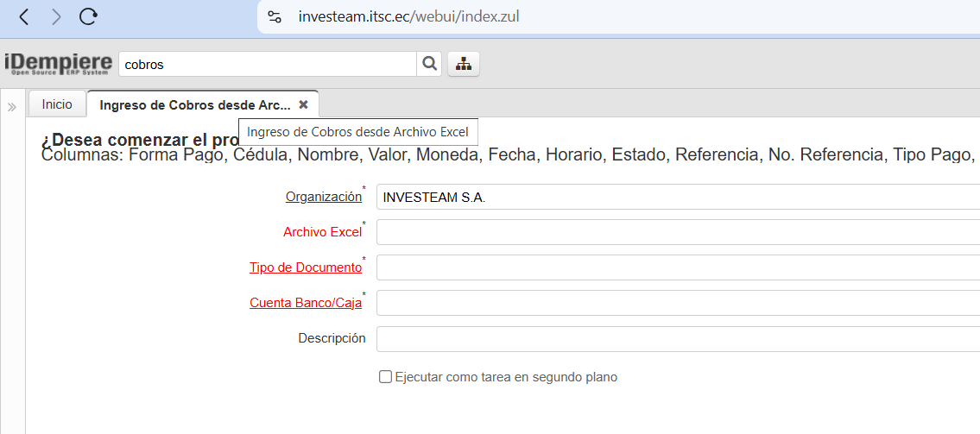Open the Cuenta Banco/Caja field
The width and height of the screenshot is (980, 434).
click(678, 303)
